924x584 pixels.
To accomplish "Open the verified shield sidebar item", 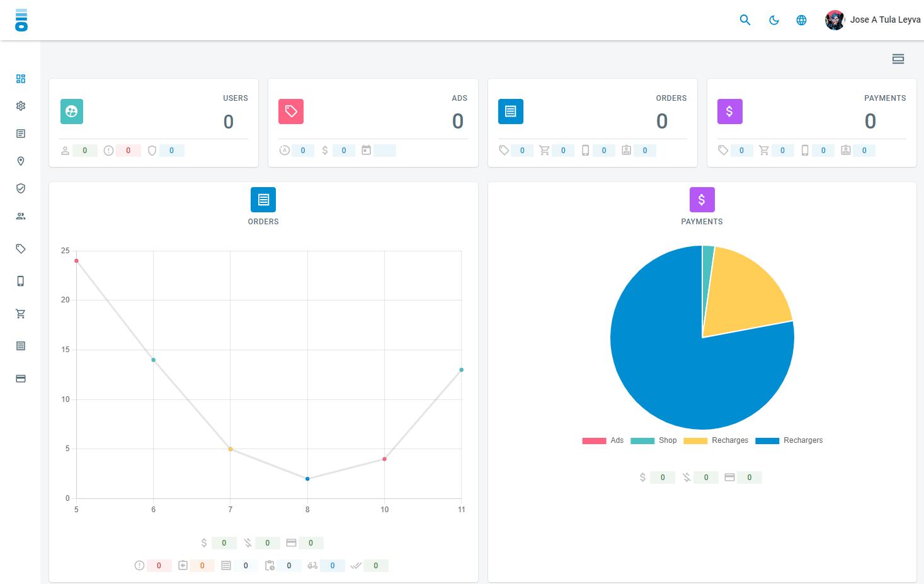I will point(21,188).
